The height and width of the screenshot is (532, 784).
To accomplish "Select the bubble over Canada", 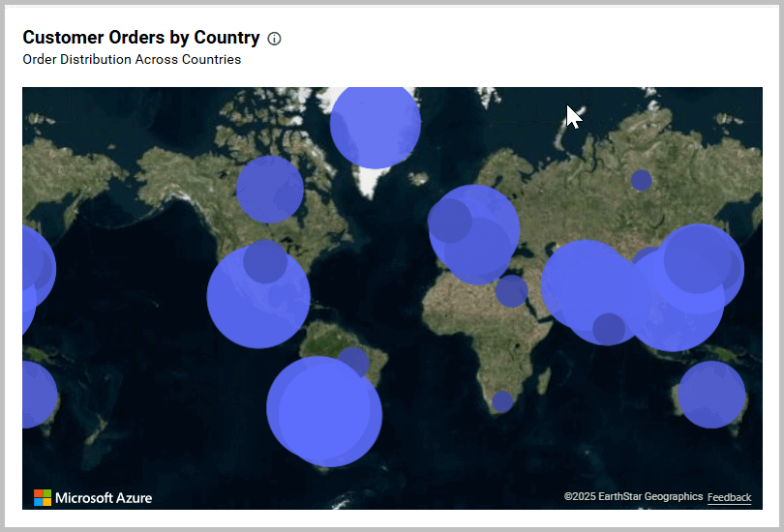I will [x=269, y=189].
